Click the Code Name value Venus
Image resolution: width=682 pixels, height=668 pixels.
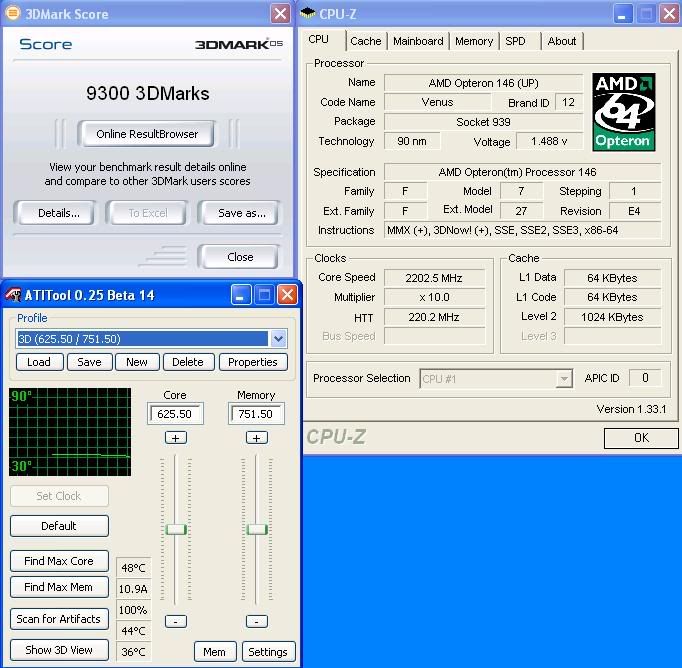coord(437,103)
